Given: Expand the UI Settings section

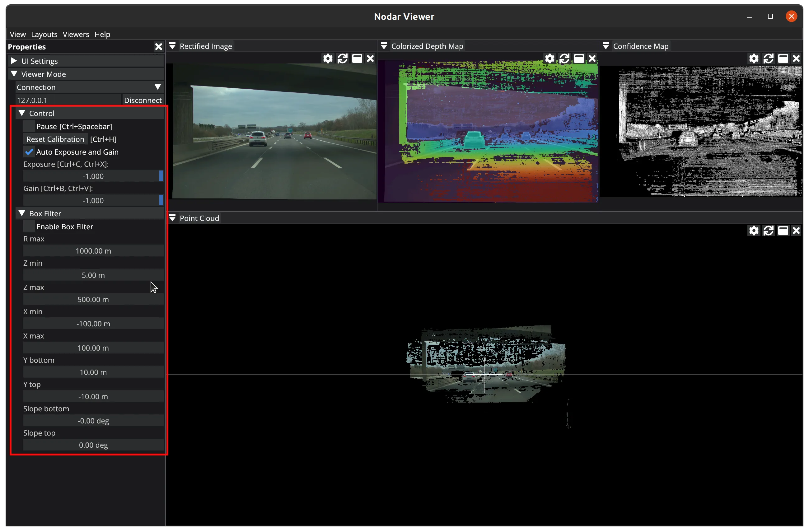Looking at the screenshot, I should tap(14, 61).
